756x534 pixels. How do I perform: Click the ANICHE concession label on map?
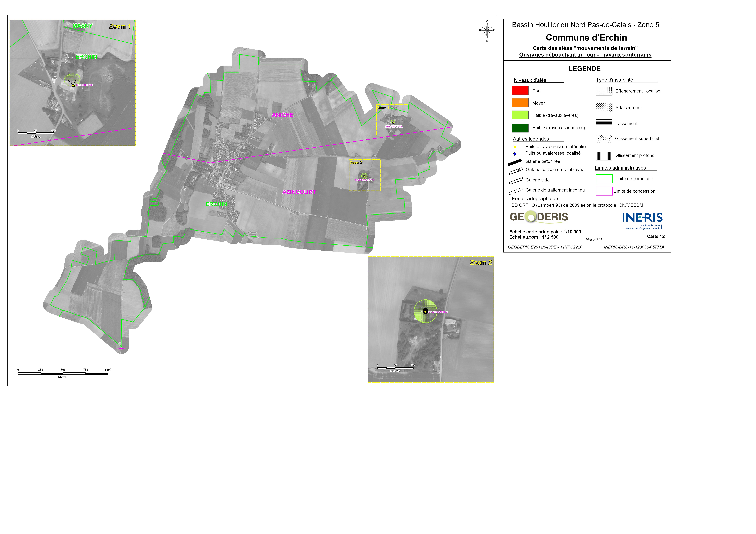pos(283,115)
